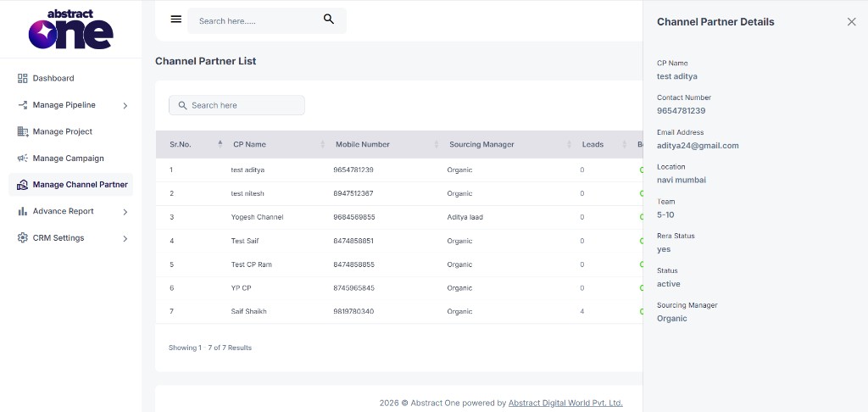
Task: Select the 'test nitesh' row name
Action: pyautogui.click(x=248, y=193)
